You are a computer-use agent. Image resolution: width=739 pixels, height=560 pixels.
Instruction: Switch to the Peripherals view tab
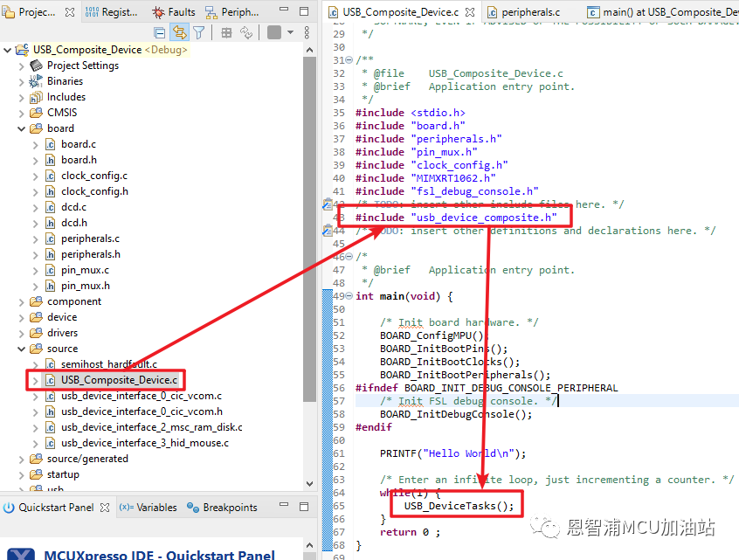pos(231,12)
